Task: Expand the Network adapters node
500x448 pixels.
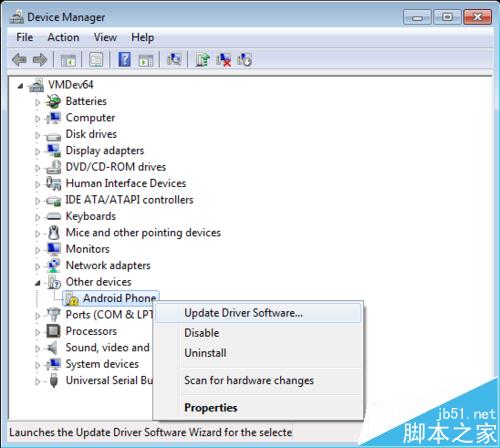Action: coord(38,266)
